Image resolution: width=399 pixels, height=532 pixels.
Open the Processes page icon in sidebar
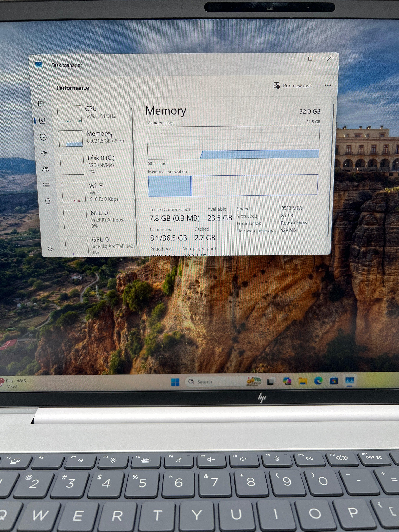(41, 104)
